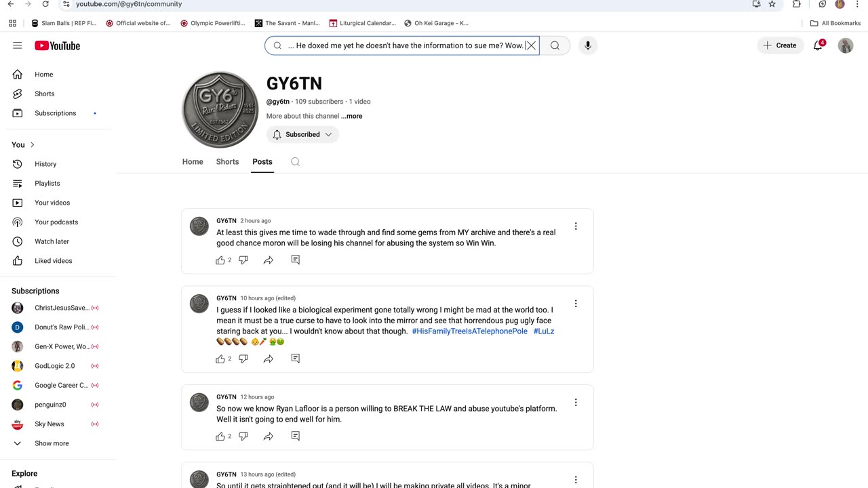Image resolution: width=868 pixels, height=488 pixels.
Task: Click the #LuLz hashtag
Action: pos(544,331)
